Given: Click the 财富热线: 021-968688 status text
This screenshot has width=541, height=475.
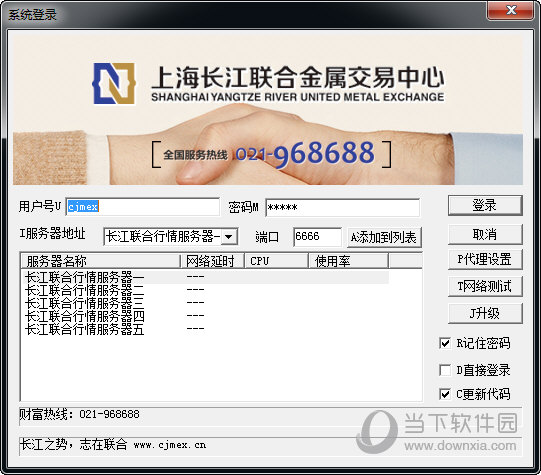Looking at the screenshot, I should 79,414.
